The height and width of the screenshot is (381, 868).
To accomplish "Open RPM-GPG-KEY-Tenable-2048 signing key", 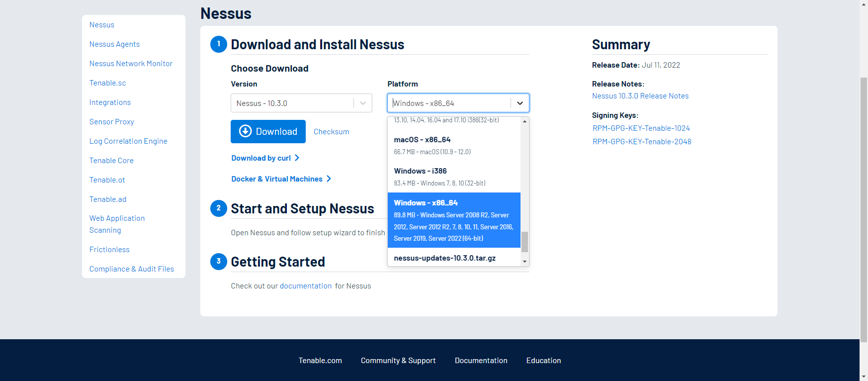I will click(x=642, y=142).
